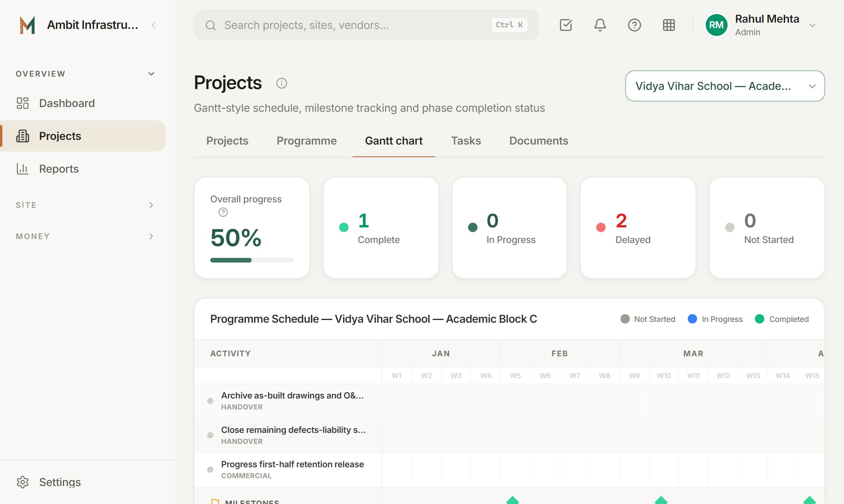Select the Progress first-half retention release activity
Image resolution: width=844 pixels, height=504 pixels.
click(x=510, y=470)
